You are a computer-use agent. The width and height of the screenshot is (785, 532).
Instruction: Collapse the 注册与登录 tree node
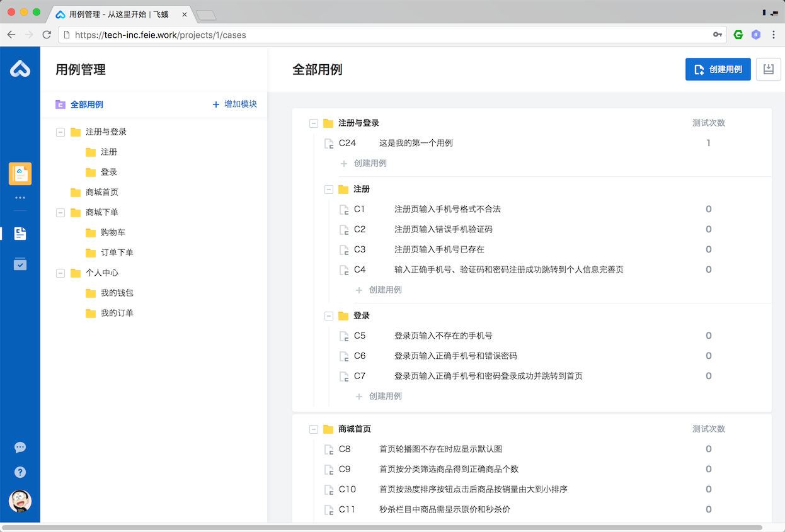pyautogui.click(x=60, y=132)
